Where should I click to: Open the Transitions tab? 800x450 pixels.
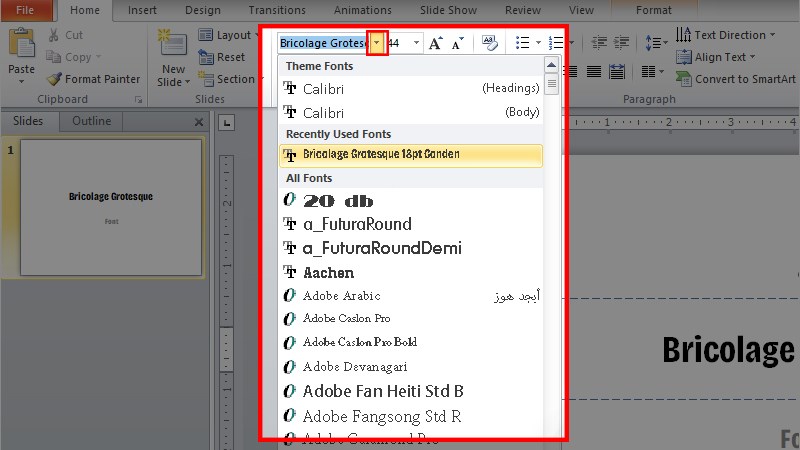coord(277,10)
